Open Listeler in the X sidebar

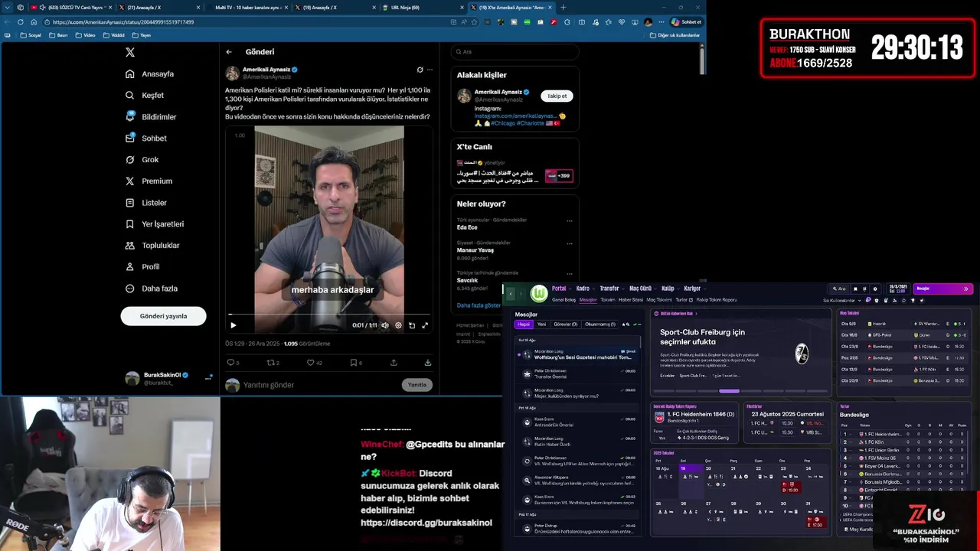145,203
